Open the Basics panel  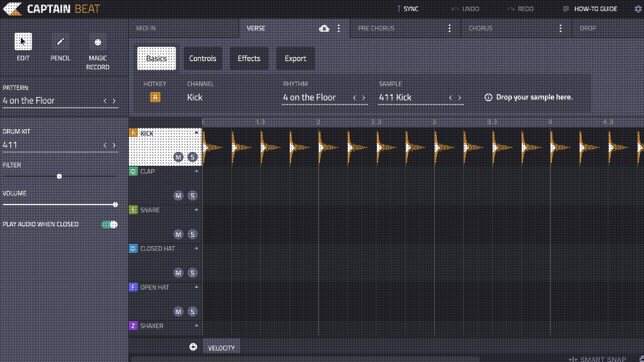[156, 58]
